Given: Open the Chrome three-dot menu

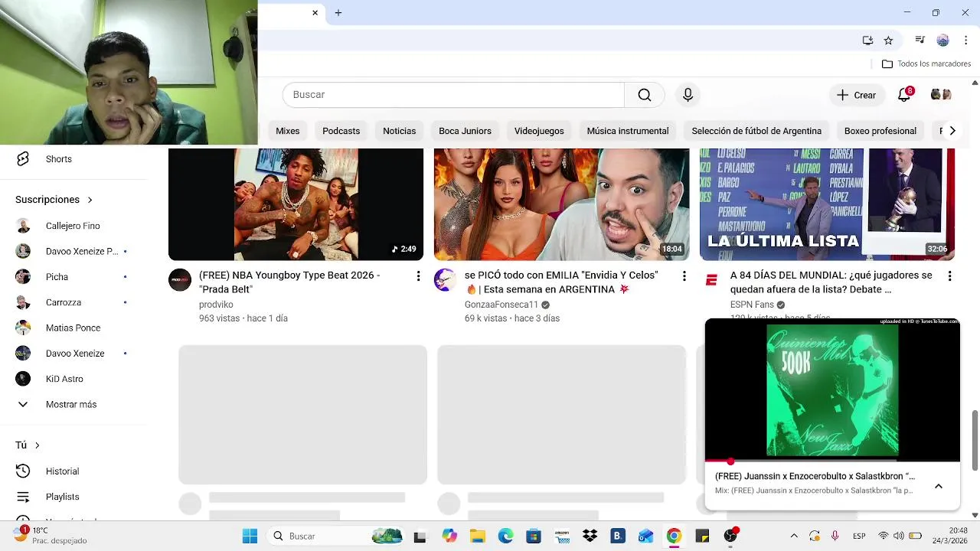Looking at the screenshot, I should [x=965, y=40].
